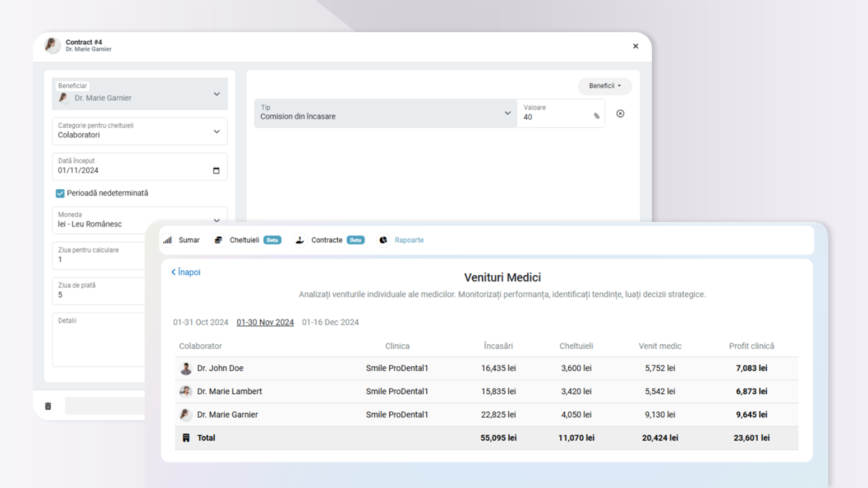Click the Cheltuieli coins icon

[x=218, y=240]
